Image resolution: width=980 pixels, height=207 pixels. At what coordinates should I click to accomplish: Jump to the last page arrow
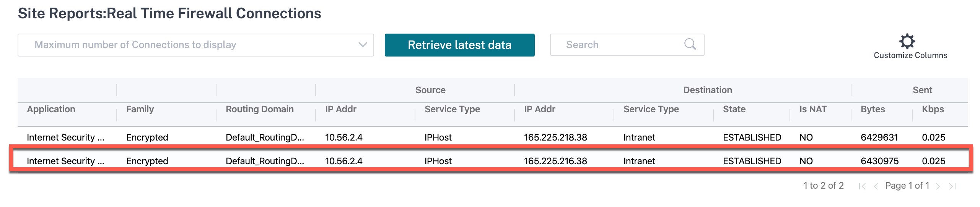coord(952,186)
